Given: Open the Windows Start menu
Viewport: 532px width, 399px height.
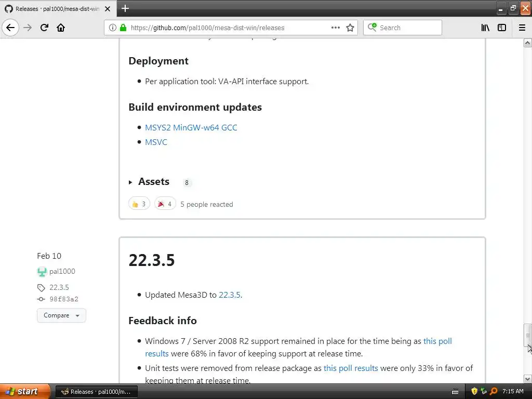Looking at the screenshot, I should click(x=25, y=392).
